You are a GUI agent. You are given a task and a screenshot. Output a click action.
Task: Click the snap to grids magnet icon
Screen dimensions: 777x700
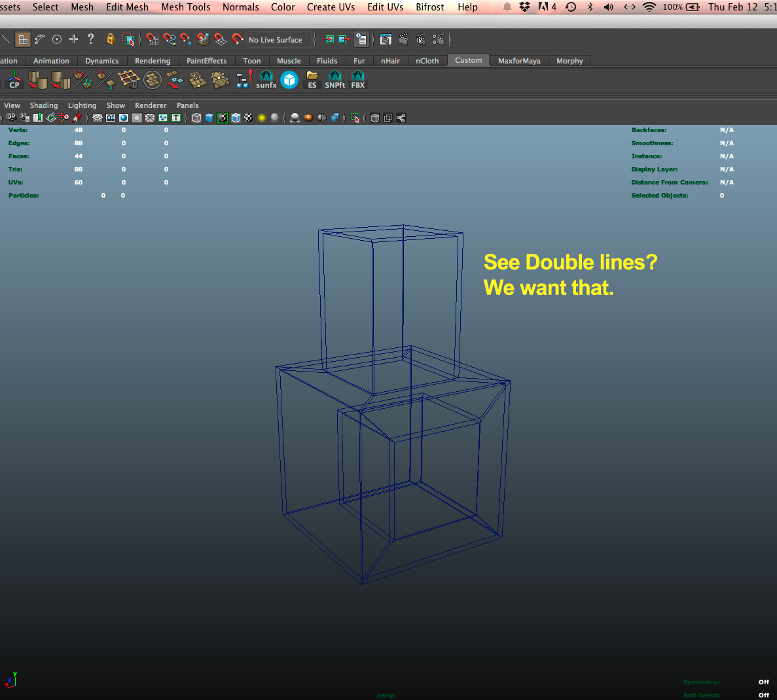[x=153, y=40]
